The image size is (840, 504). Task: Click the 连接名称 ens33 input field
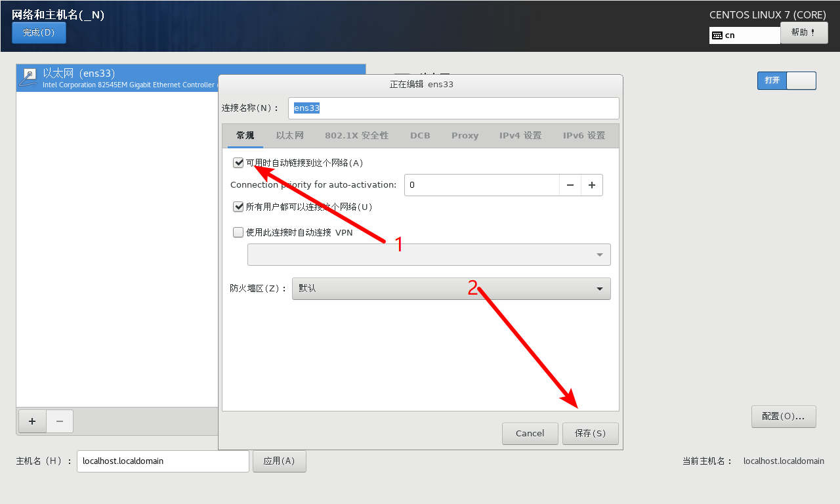(x=453, y=108)
